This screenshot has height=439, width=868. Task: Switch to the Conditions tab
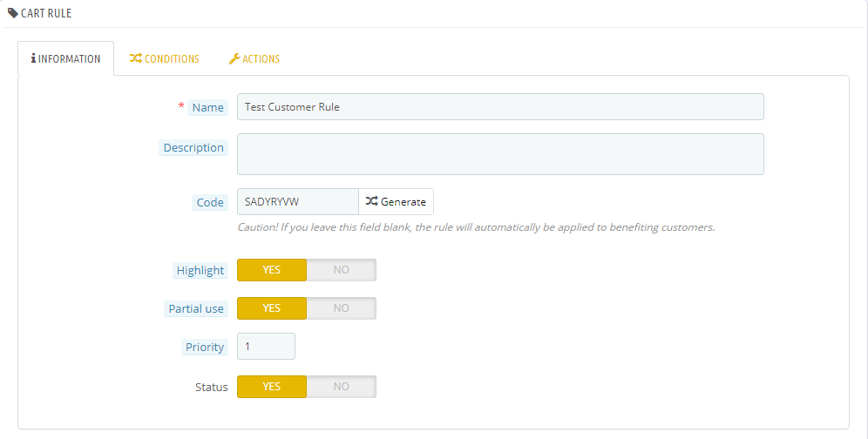165,58
